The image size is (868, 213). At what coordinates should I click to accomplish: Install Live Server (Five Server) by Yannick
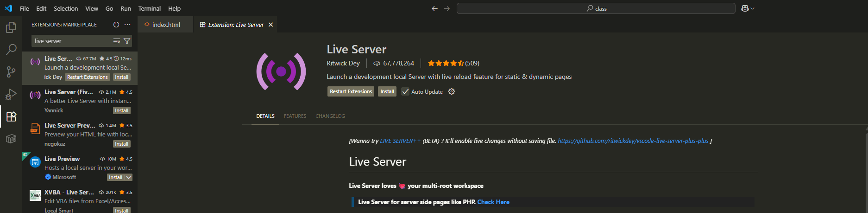pos(122,111)
